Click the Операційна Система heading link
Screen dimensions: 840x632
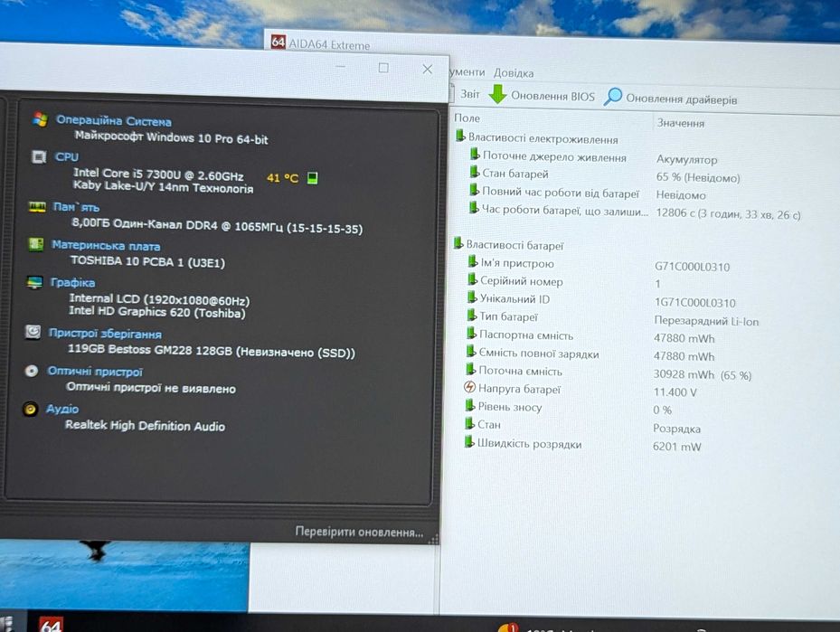pyautogui.click(x=114, y=121)
